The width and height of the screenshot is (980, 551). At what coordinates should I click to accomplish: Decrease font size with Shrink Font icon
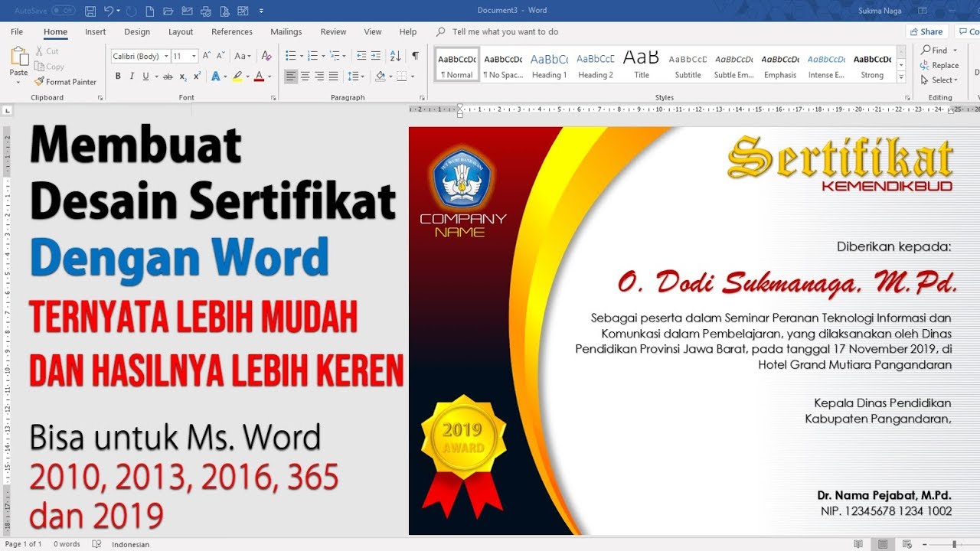[221, 56]
